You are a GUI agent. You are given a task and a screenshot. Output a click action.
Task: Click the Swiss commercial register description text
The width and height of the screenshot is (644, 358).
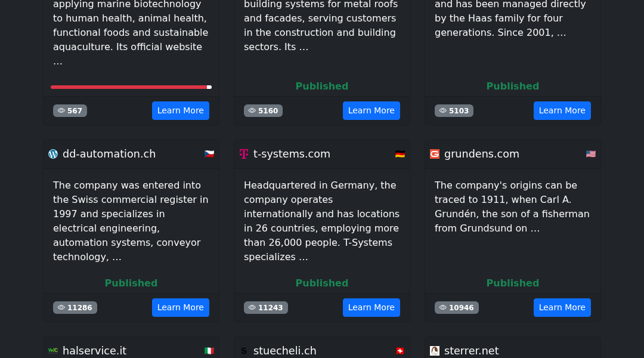tap(131, 221)
